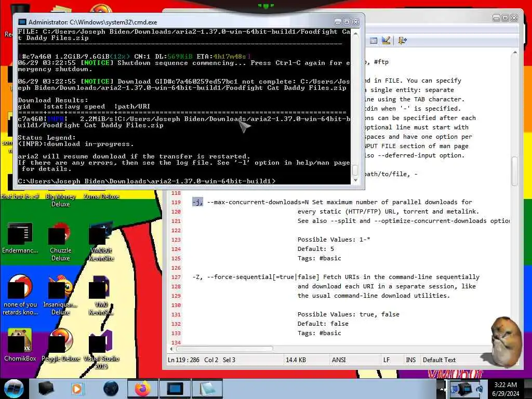Click the customize schemes icon in editor toolbar
The width and height of the screenshot is (532, 399).
point(386,41)
